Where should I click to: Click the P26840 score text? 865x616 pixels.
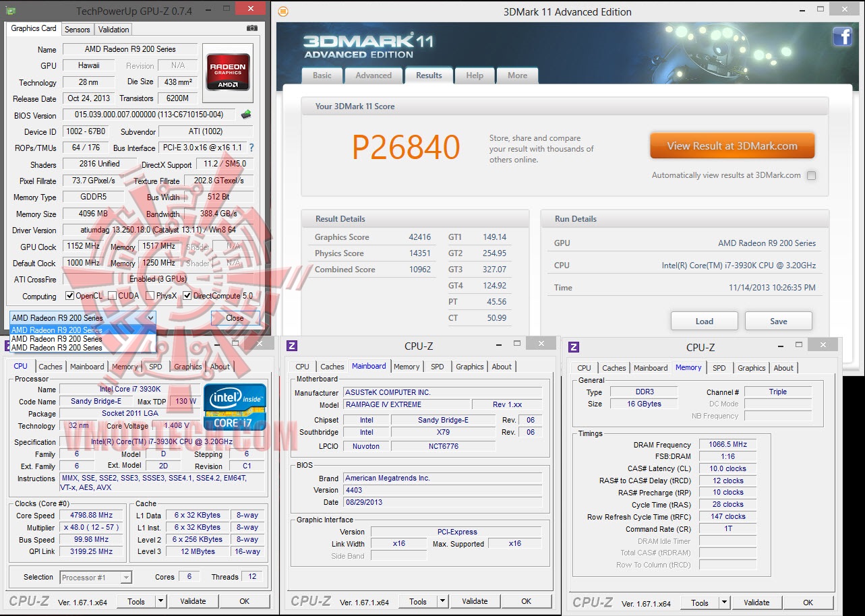[406, 148]
